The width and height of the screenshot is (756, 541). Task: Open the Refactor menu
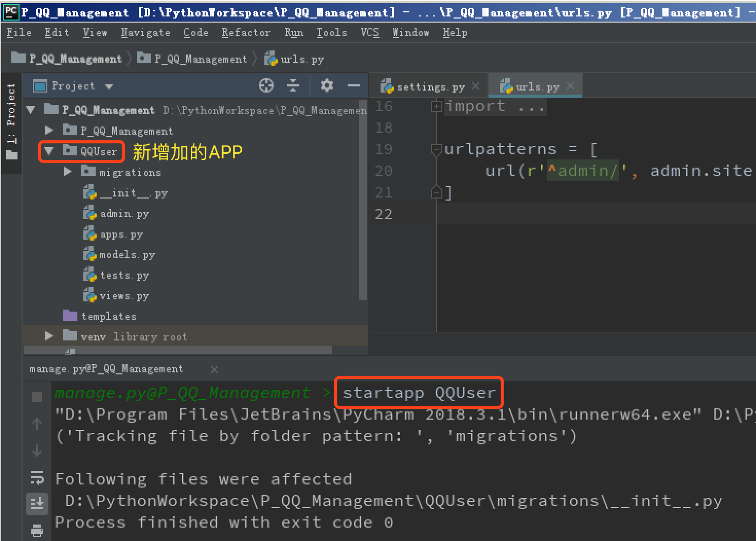[x=246, y=32]
